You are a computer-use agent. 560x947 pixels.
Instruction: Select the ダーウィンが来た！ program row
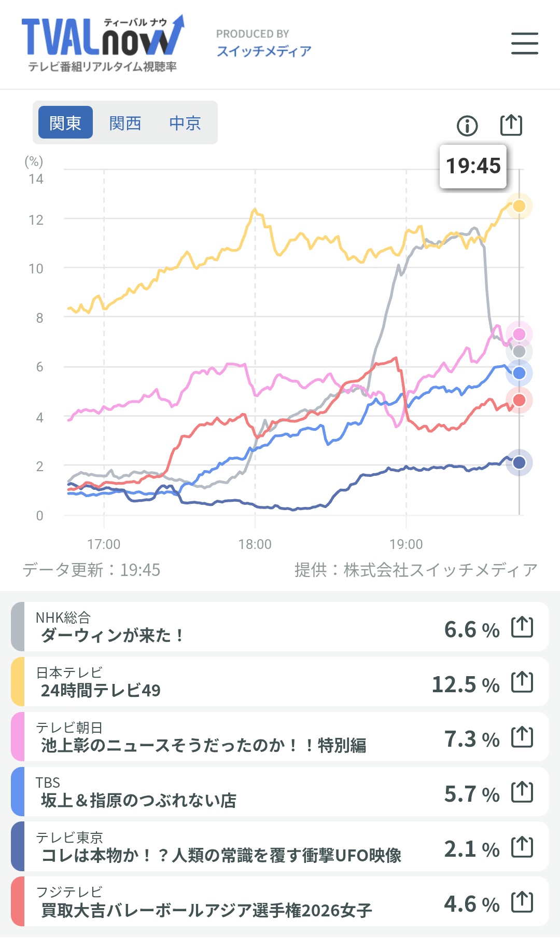280,627
